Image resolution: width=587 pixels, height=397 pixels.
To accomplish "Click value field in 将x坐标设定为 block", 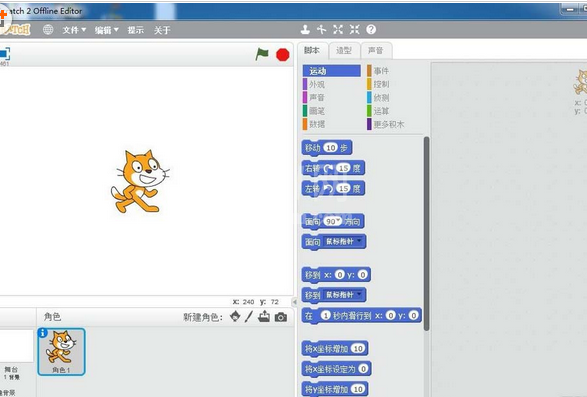I will (x=363, y=369).
